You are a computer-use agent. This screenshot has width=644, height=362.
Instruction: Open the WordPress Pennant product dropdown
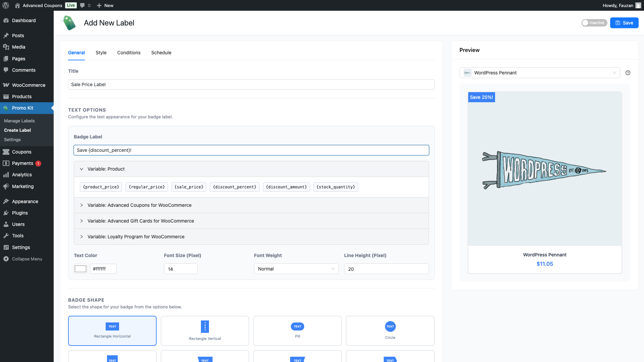539,73
